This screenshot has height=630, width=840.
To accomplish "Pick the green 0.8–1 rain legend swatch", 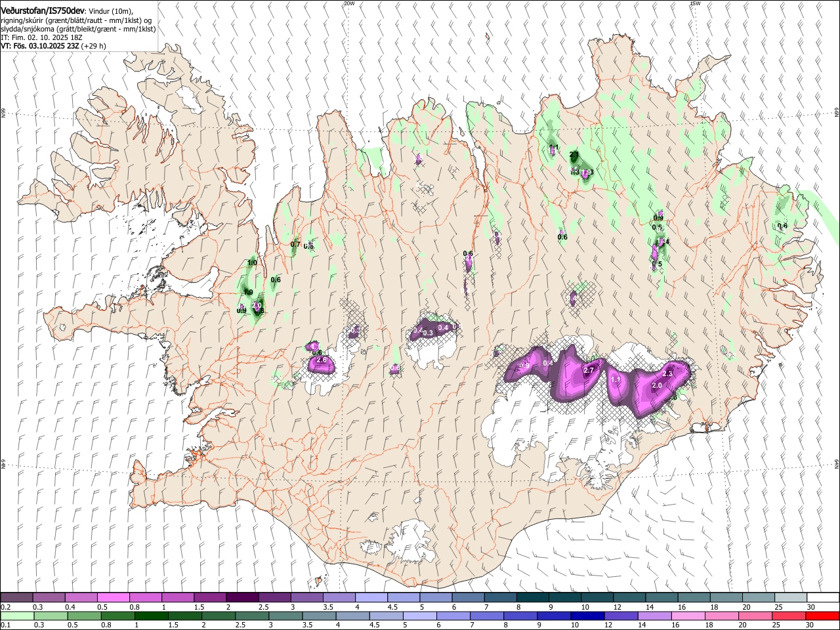I will pyautogui.click(x=117, y=616).
